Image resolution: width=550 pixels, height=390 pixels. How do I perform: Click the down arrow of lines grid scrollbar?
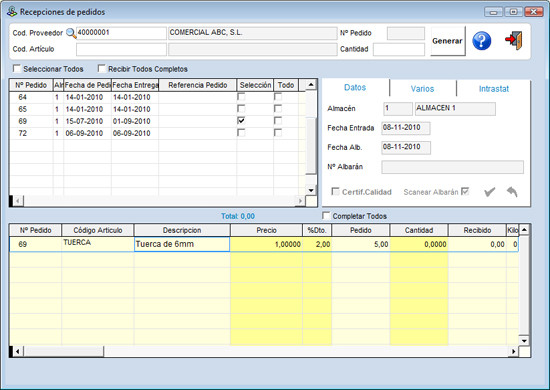524,341
